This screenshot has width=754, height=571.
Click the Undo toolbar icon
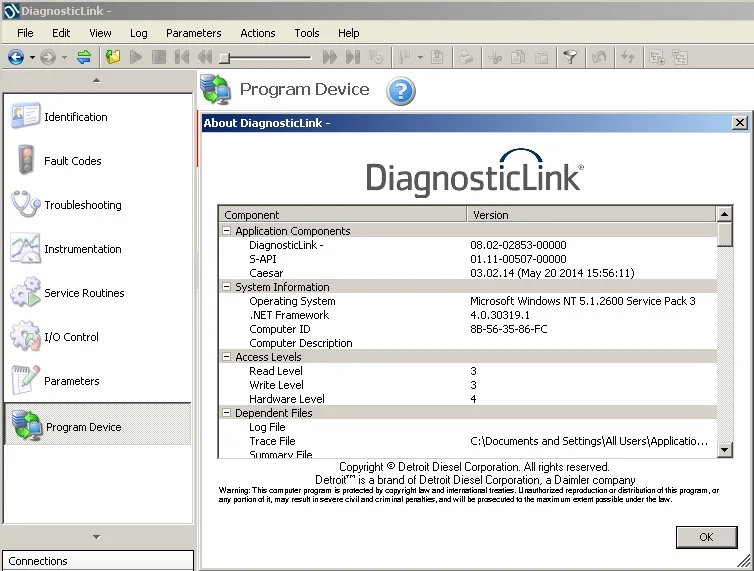(599, 58)
